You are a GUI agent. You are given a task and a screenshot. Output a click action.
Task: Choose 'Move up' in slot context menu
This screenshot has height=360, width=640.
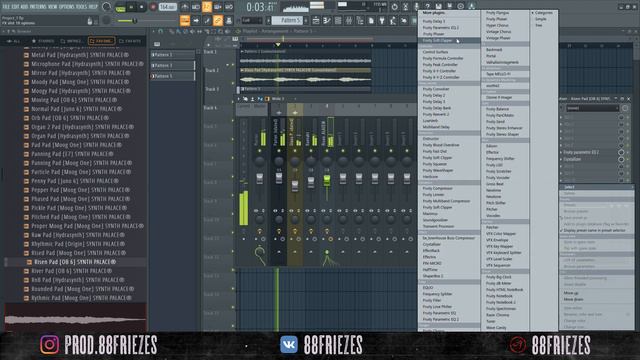pyautogui.click(x=570, y=293)
